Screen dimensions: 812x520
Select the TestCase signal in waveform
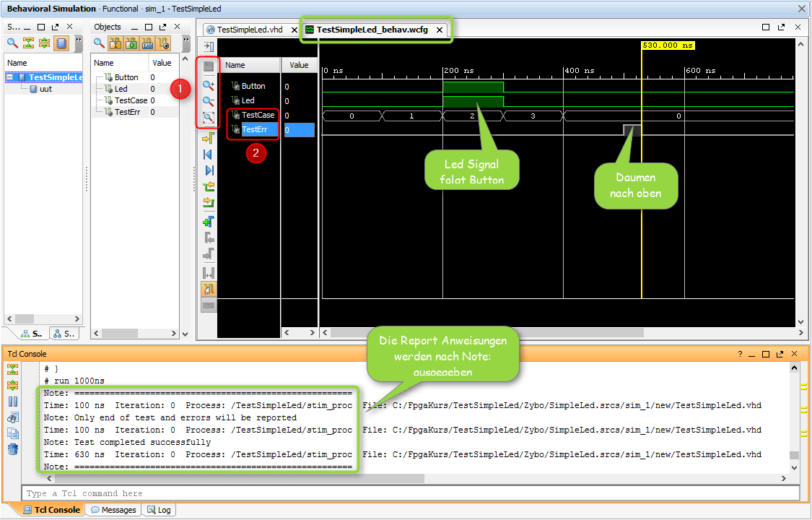click(x=258, y=115)
